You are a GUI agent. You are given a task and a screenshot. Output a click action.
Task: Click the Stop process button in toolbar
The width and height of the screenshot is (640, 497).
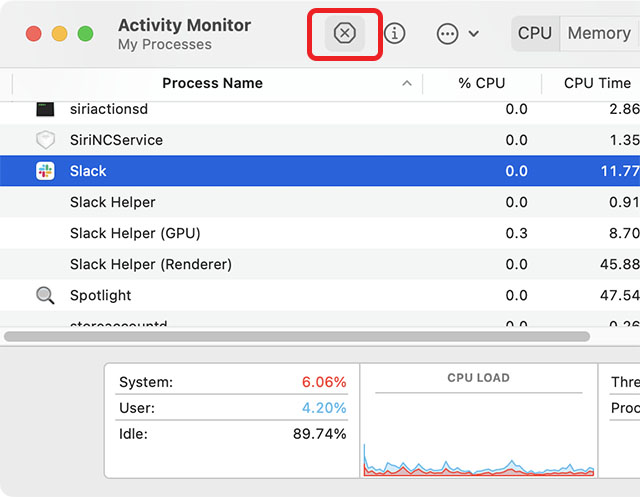pos(344,33)
